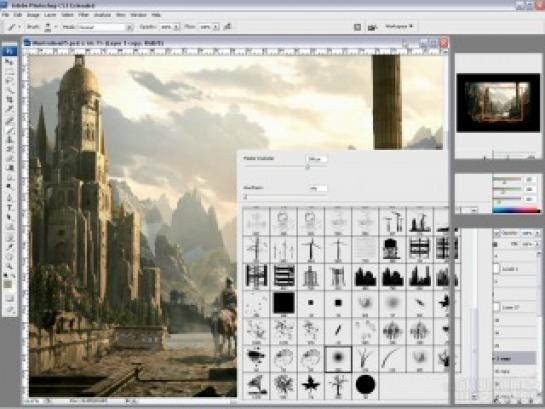The image size is (545, 409).
Task: Open the Window menu
Action: (138, 15)
